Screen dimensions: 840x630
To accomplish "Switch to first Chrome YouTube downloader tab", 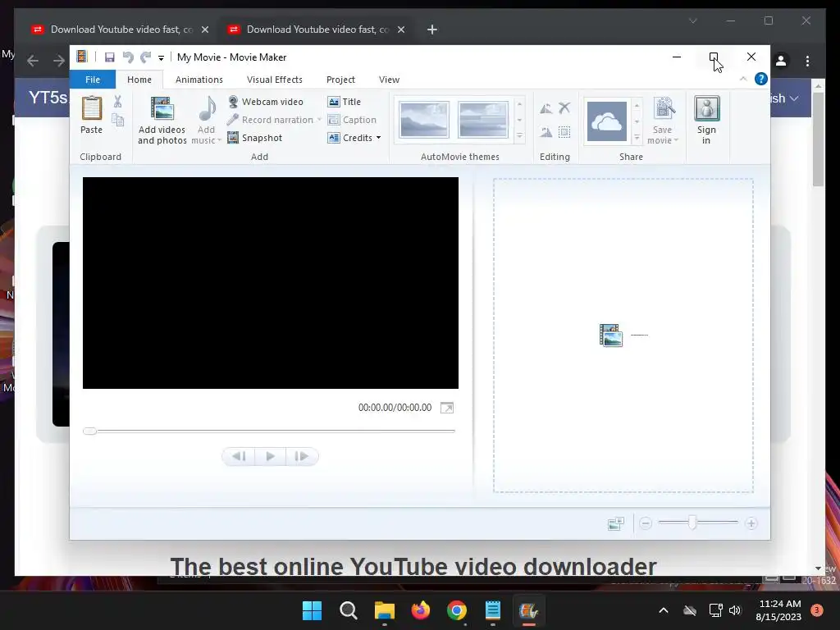I will (x=121, y=30).
